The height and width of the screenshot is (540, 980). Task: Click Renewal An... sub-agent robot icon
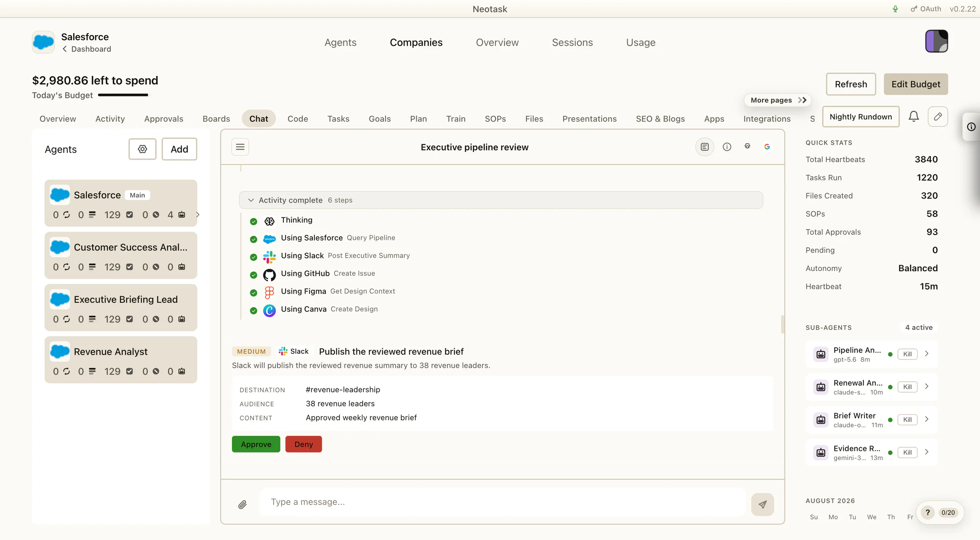(x=821, y=387)
